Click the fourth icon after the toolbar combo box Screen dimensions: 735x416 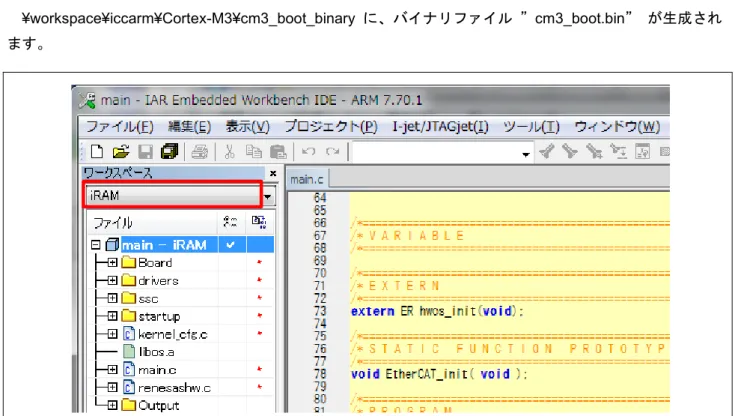click(x=619, y=151)
